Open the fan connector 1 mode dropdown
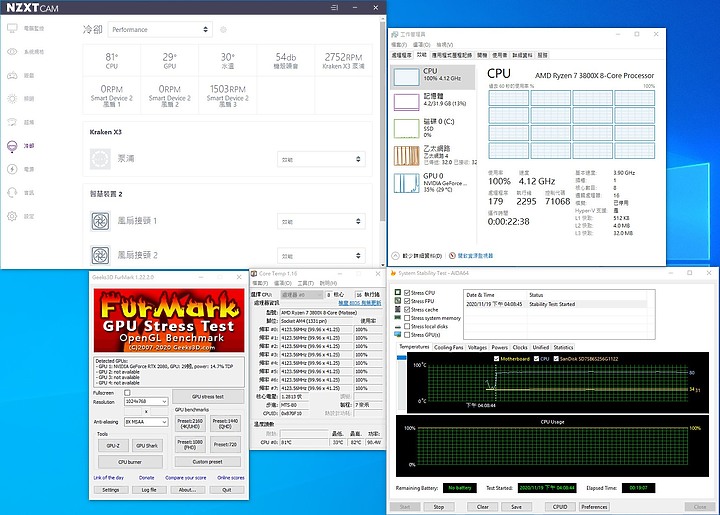Screen dimensions: 720x515 pyautogui.click(x=321, y=221)
